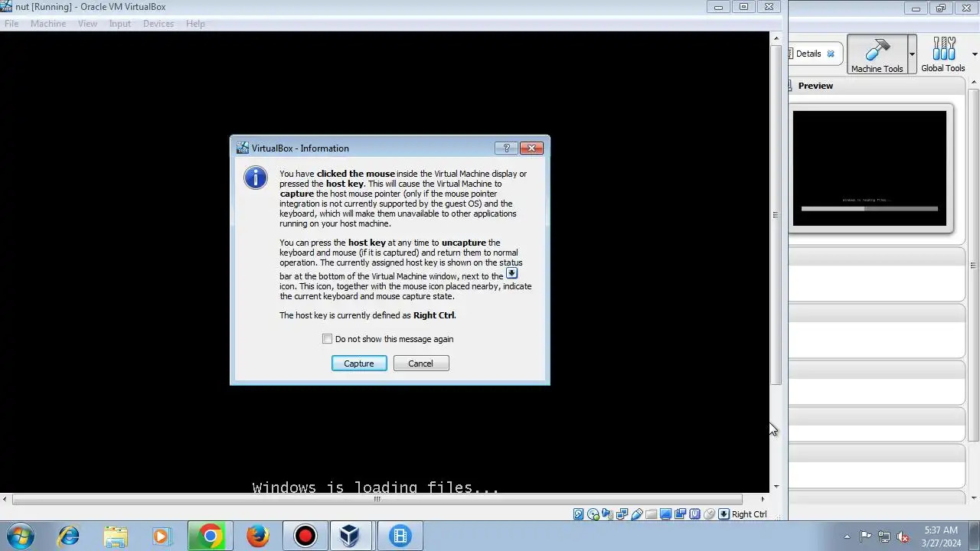The image size is (980, 551).
Task: Click the red record button taskbar app
Action: pyautogui.click(x=305, y=536)
